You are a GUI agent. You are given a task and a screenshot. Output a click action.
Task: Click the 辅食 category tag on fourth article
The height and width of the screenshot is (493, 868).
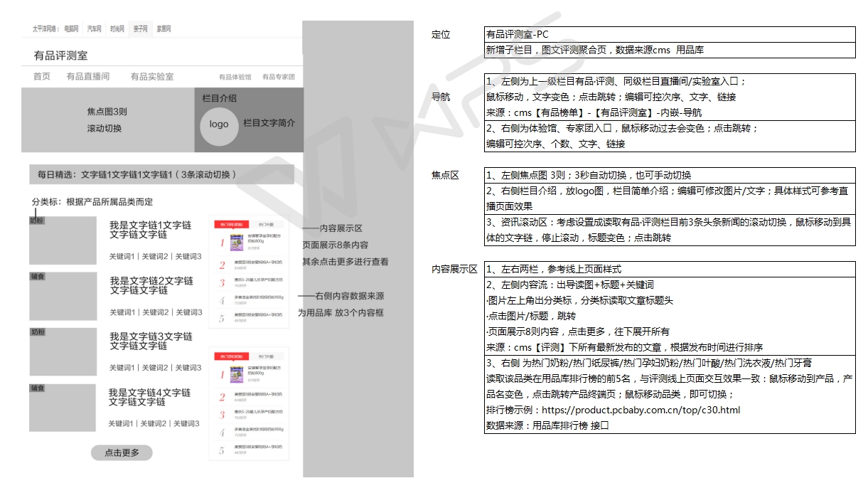37,388
